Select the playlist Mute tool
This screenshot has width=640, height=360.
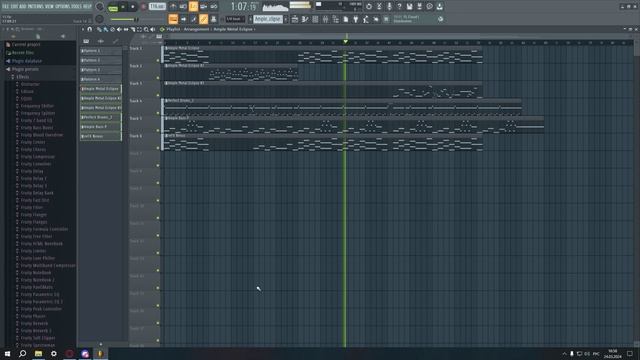pyautogui.click(x=119, y=29)
